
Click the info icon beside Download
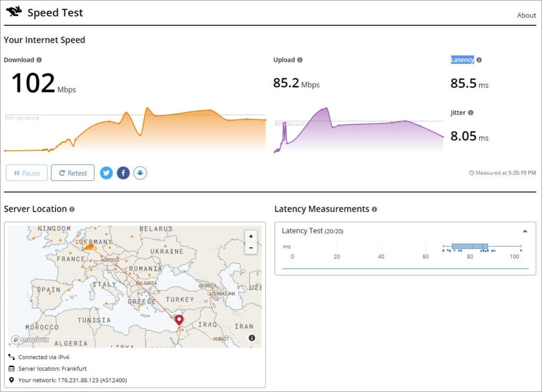pyautogui.click(x=39, y=60)
